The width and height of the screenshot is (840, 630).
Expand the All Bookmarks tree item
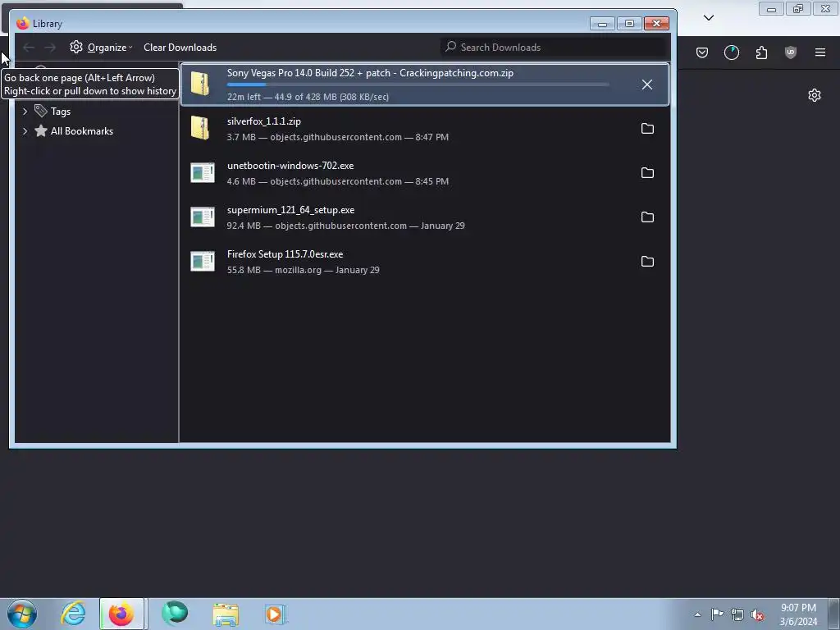pos(25,131)
